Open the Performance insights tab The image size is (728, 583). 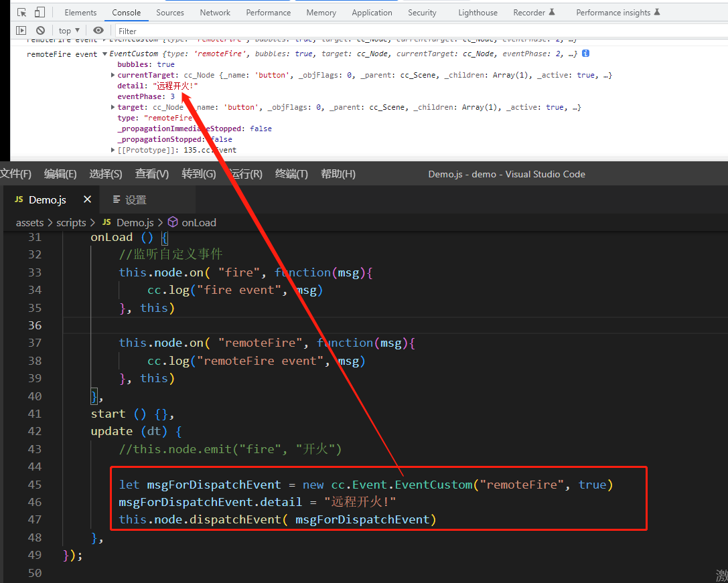[x=618, y=13]
